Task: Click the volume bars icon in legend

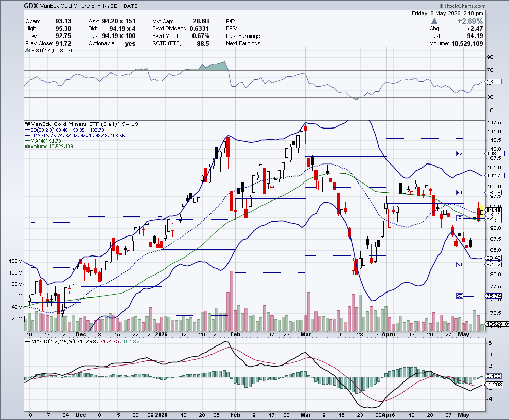Action: point(28,147)
